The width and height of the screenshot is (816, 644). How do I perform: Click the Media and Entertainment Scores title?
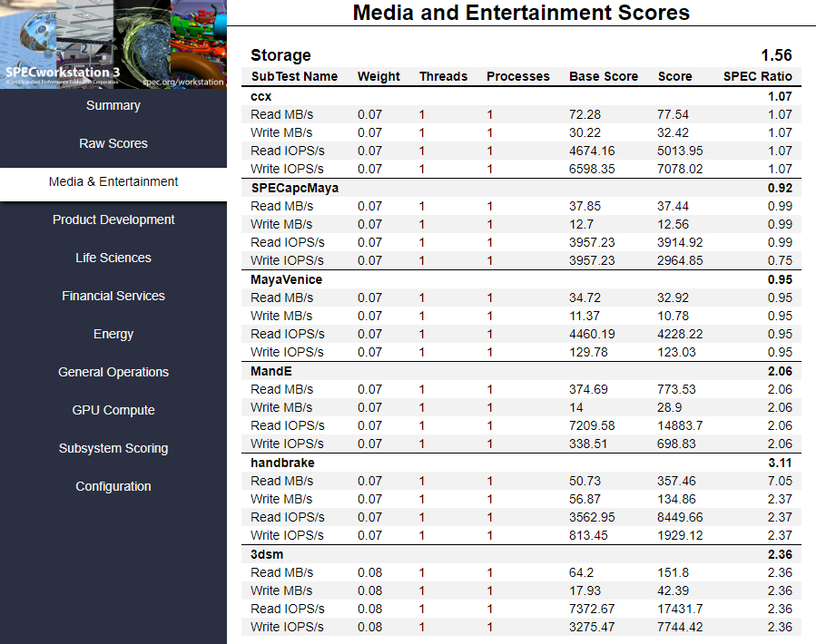tap(521, 13)
